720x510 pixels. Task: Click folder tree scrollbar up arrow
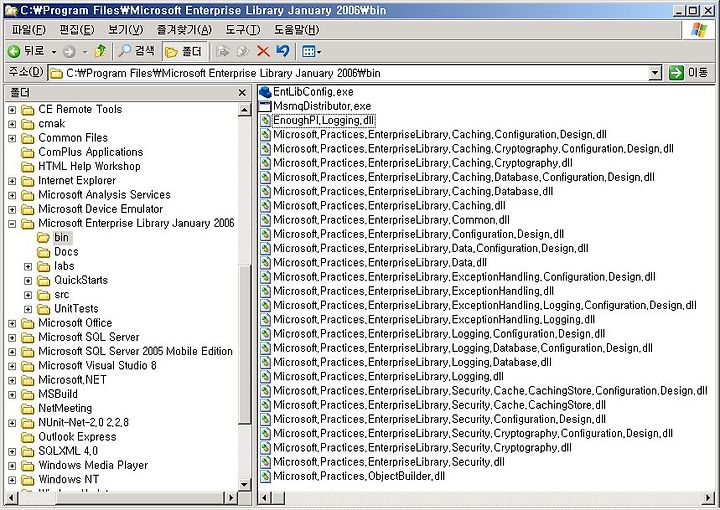(x=244, y=110)
